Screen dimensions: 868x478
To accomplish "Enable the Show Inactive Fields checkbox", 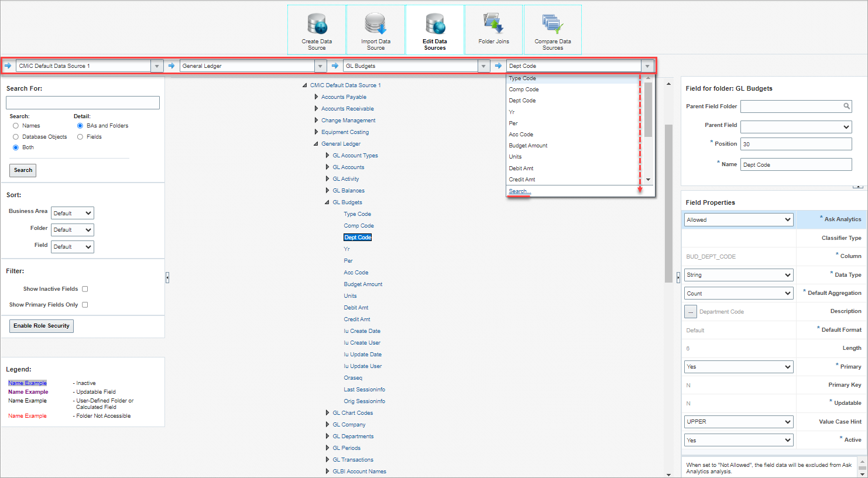I will click(85, 289).
